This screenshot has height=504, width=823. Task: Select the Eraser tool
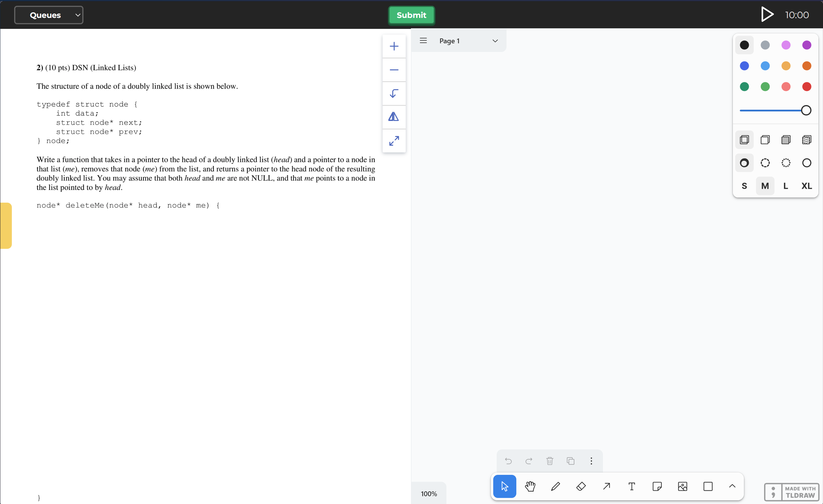pos(581,486)
